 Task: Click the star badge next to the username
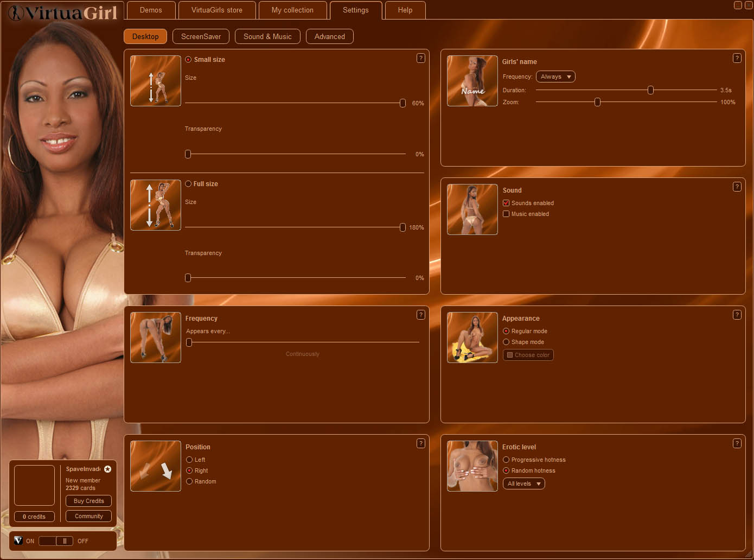coord(107,469)
